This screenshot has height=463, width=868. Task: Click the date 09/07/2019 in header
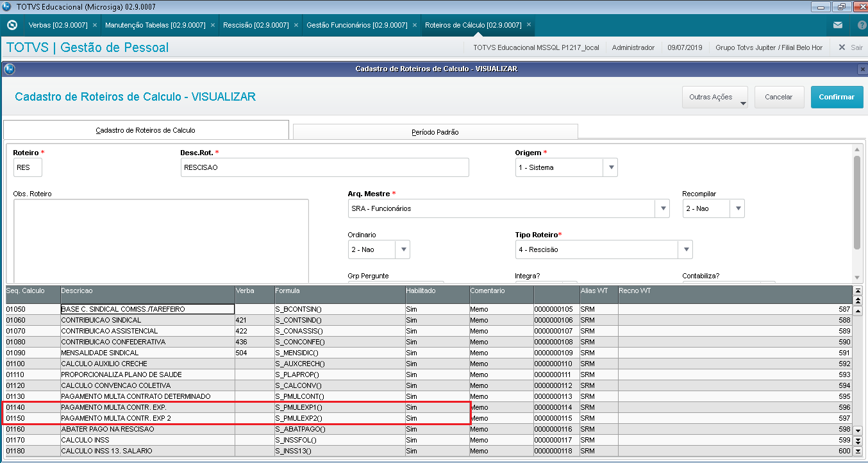tap(685, 47)
